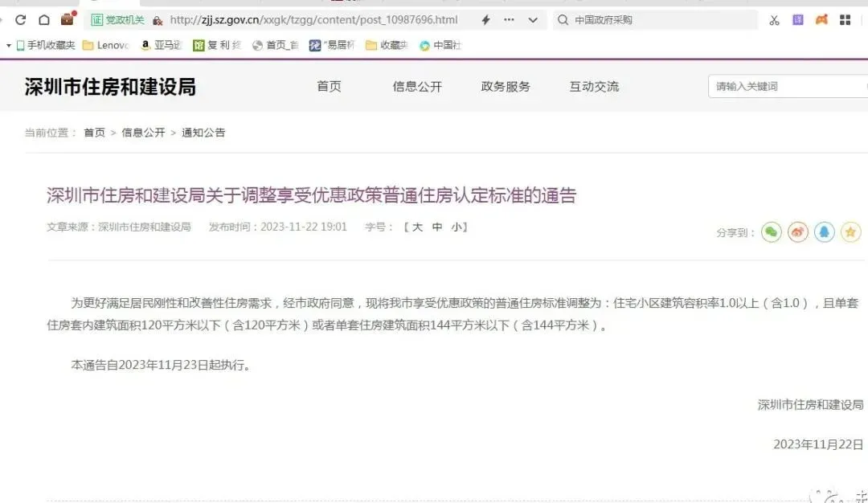Reload the page with the refresh icon
Screen dimensions: 868x503
[x=21, y=20]
